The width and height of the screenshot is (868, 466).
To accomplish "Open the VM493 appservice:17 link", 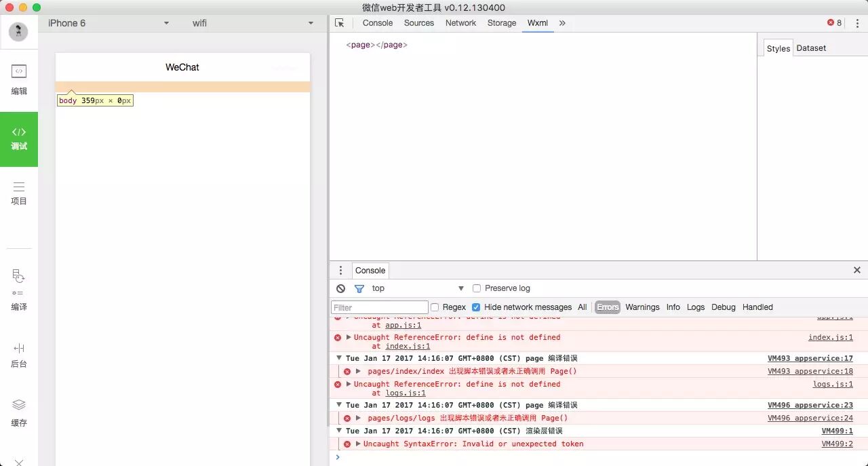I will point(810,358).
